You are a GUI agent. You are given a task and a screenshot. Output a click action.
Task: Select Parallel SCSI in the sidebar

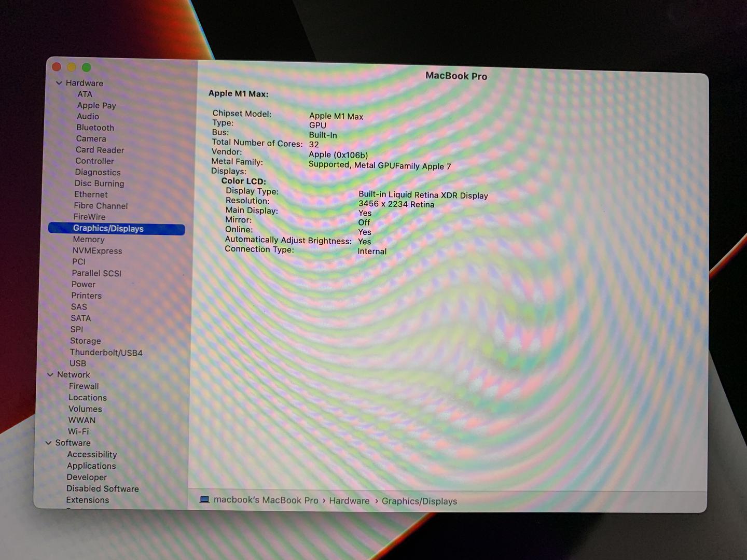[x=96, y=273]
